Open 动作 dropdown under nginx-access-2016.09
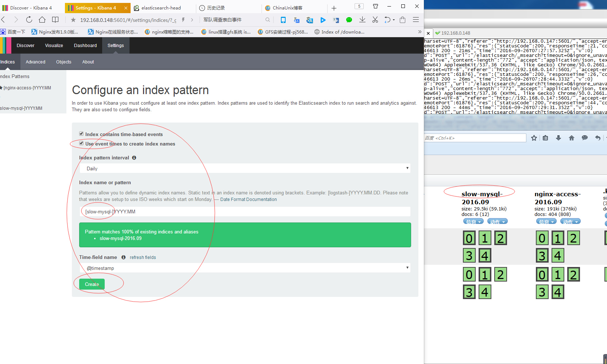 point(570,222)
